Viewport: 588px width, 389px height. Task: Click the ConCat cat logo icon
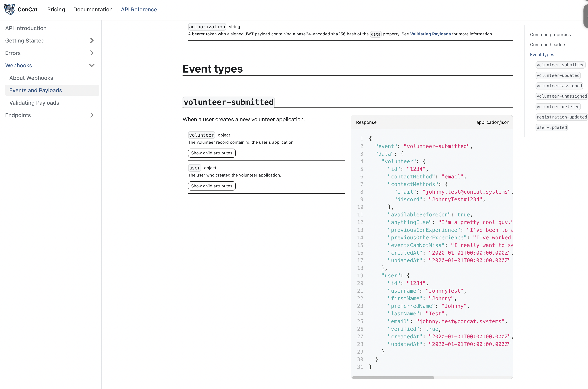(x=9, y=10)
